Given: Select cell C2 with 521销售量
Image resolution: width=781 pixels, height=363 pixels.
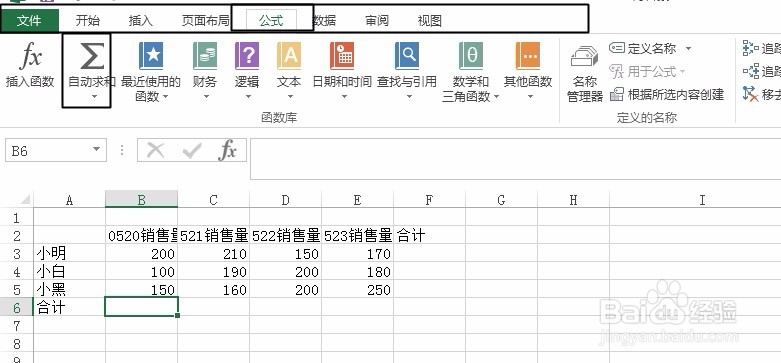Looking at the screenshot, I should [213, 235].
